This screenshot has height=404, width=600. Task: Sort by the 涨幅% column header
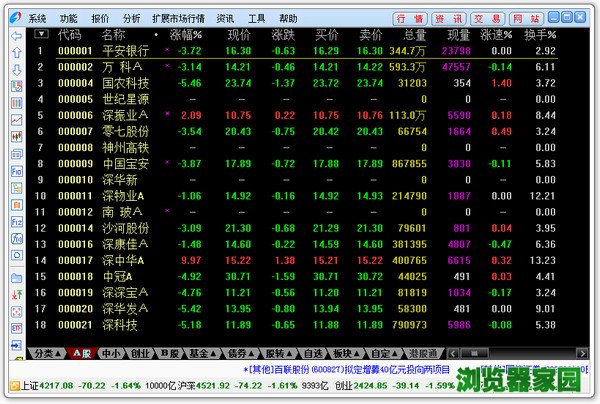pyautogui.click(x=189, y=34)
